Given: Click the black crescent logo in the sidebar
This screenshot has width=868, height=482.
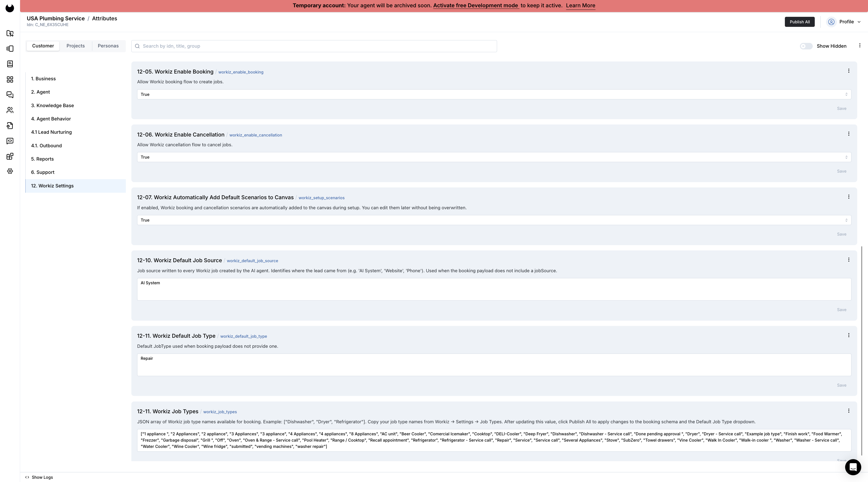Looking at the screenshot, I should [10, 8].
